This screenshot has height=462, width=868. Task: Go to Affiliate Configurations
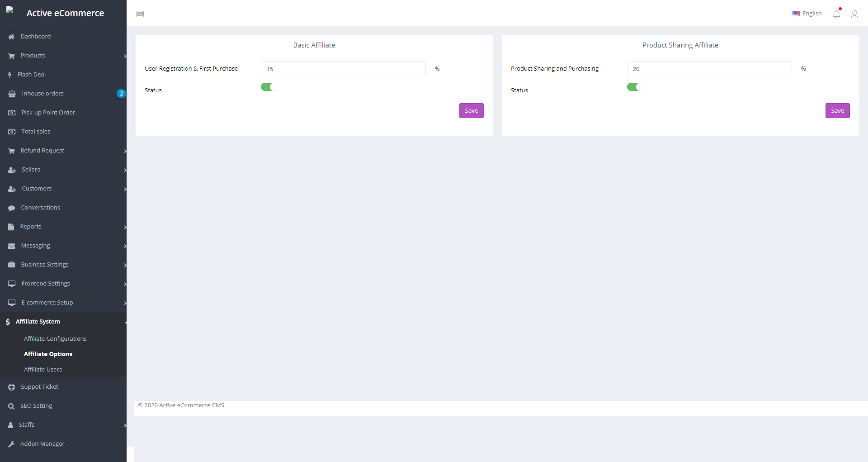[55, 339]
